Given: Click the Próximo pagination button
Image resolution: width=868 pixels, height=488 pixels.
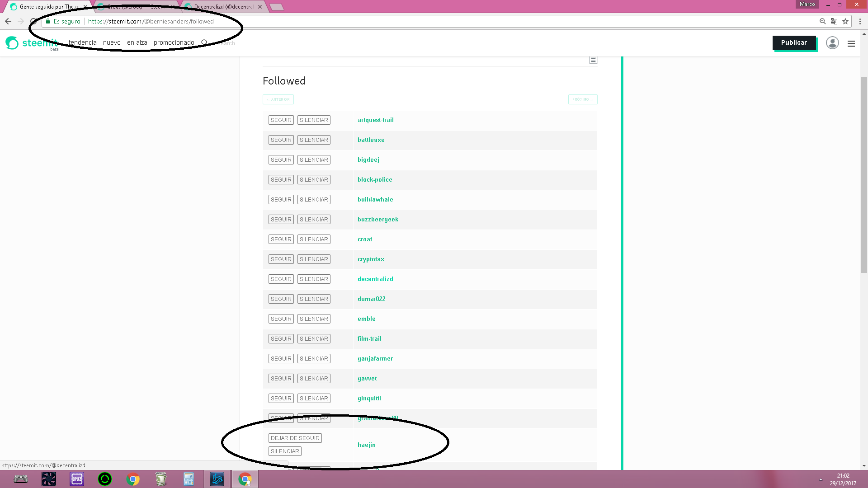Looking at the screenshot, I should [x=583, y=99].
